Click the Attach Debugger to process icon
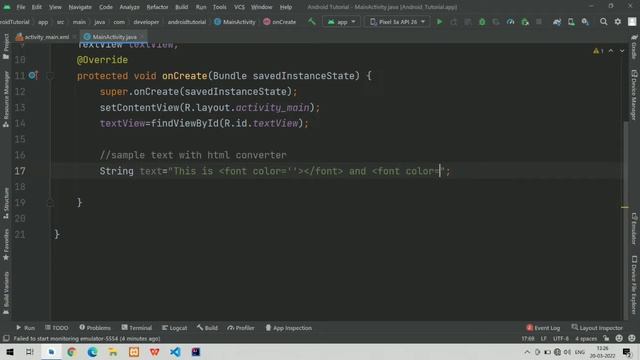The width and height of the screenshot is (640, 360). (x=525, y=22)
